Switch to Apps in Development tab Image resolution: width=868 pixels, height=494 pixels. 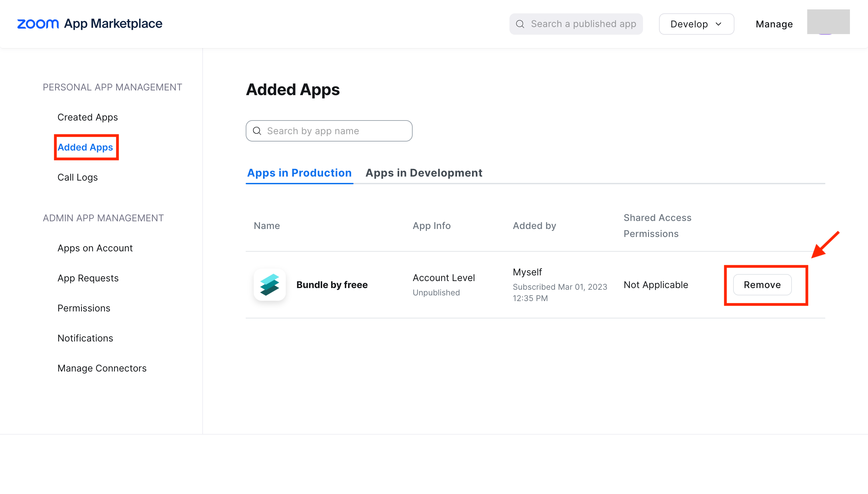click(424, 173)
